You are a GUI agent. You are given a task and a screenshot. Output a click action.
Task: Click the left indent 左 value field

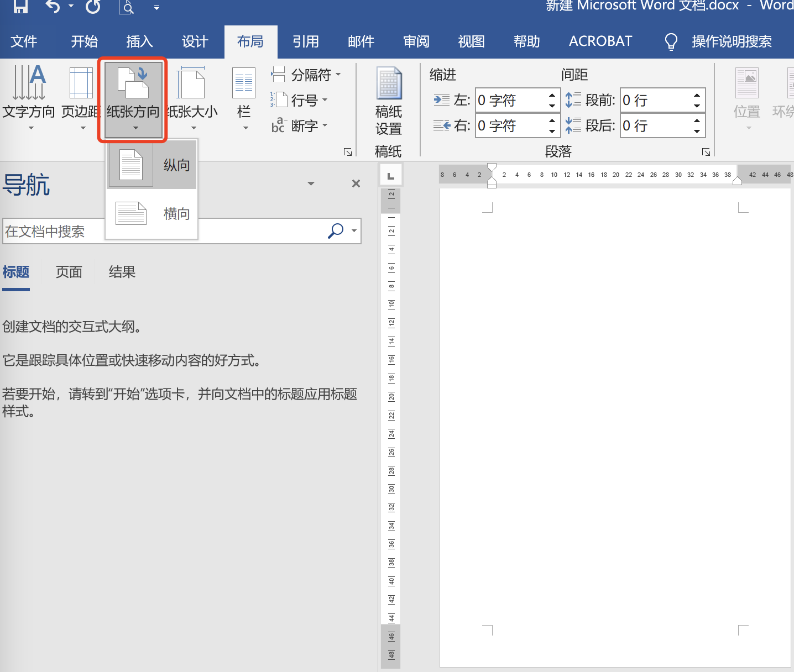point(511,100)
